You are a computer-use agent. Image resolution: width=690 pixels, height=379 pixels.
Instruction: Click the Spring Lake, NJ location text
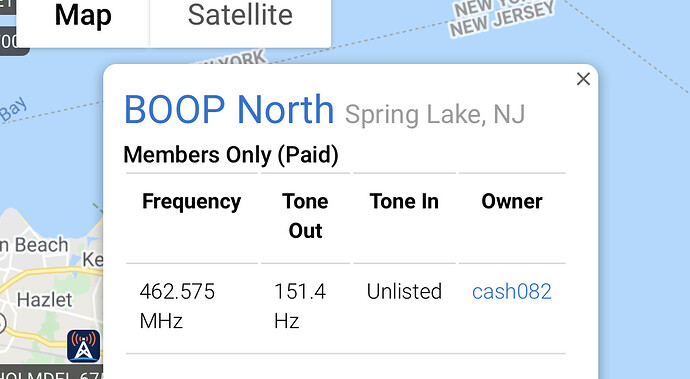(435, 114)
